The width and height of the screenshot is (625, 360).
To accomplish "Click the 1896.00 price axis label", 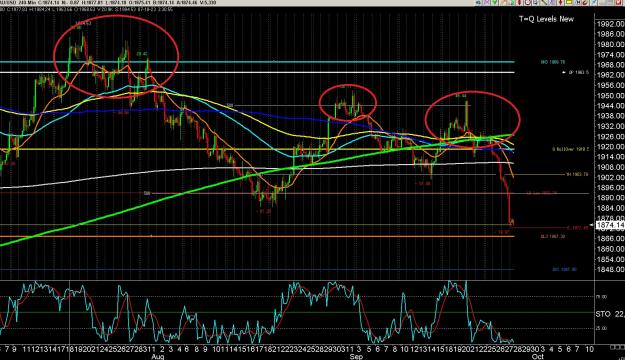I will point(610,187).
